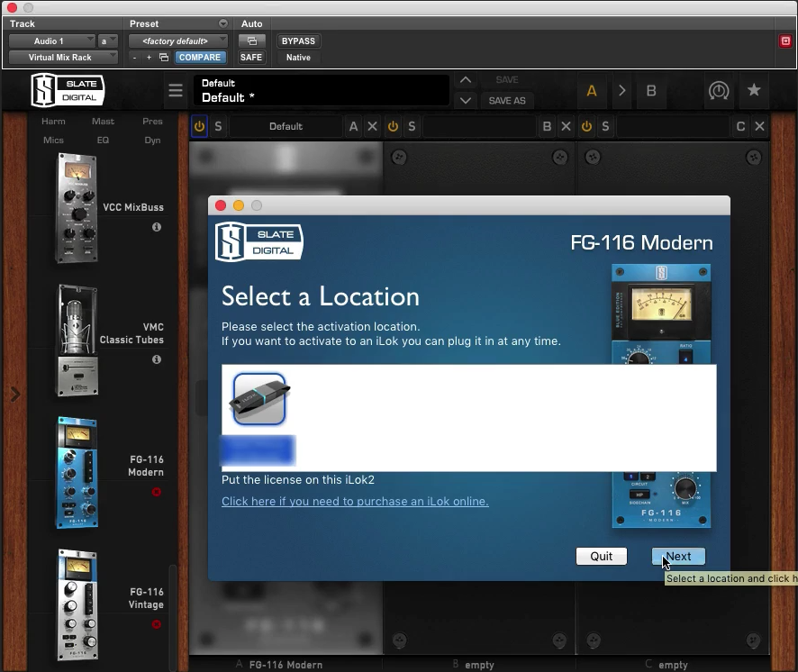Click red unlicensed icon under FG-116 Vintage
The image size is (798, 672).
pyautogui.click(x=157, y=624)
